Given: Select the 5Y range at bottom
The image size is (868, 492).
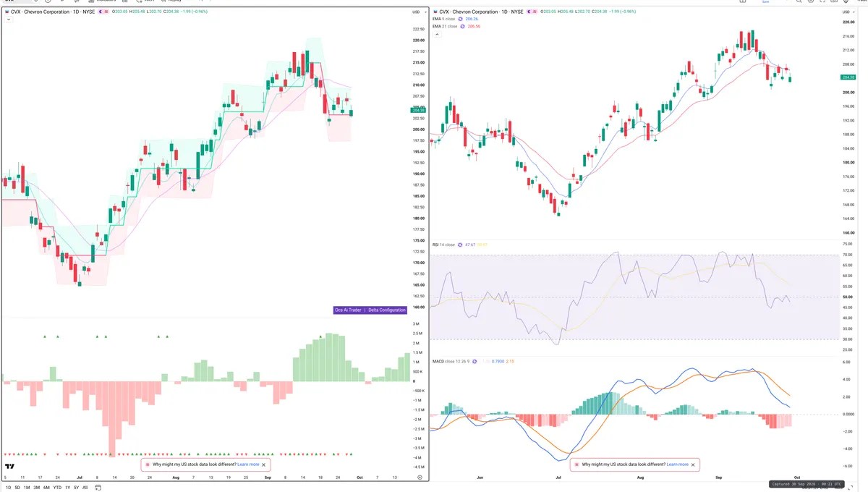Looking at the screenshot, I should point(76,488).
